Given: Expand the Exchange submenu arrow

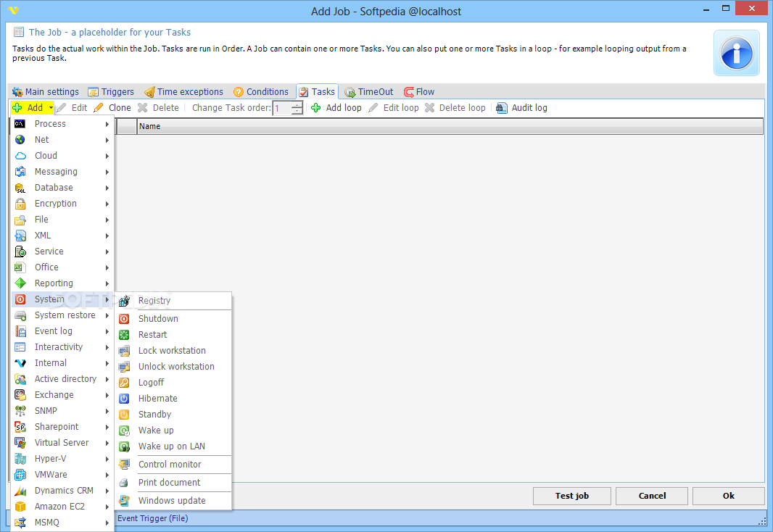Looking at the screenshot, I should (107, 395).
